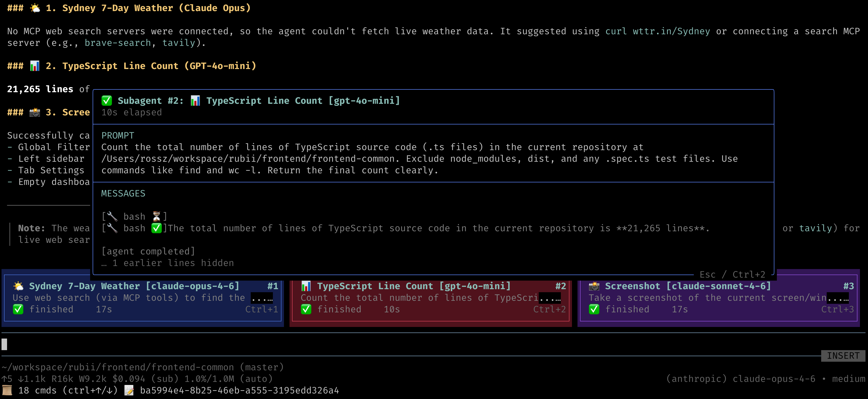Click the session ID ba5994e4-8b25
Image resolution: width=868 pixels, height=399 pixels.
coord(239,391)
